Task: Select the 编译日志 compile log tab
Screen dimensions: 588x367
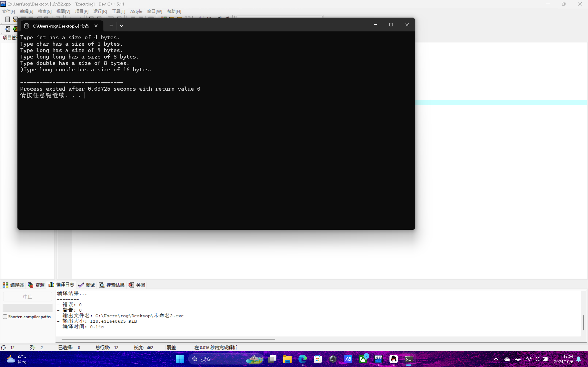Action: pos(62,285)
